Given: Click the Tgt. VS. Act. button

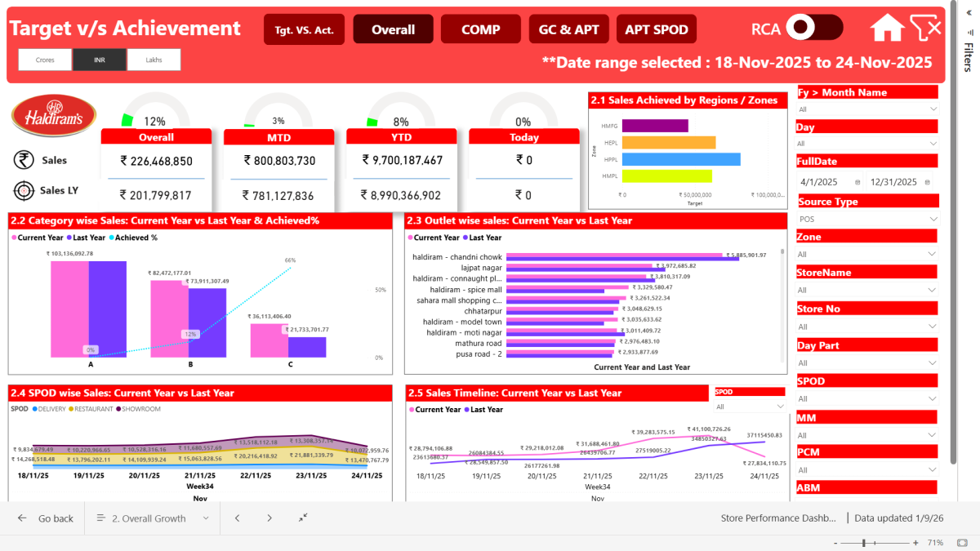Looking at the screenshot, I should click(304, 29).
